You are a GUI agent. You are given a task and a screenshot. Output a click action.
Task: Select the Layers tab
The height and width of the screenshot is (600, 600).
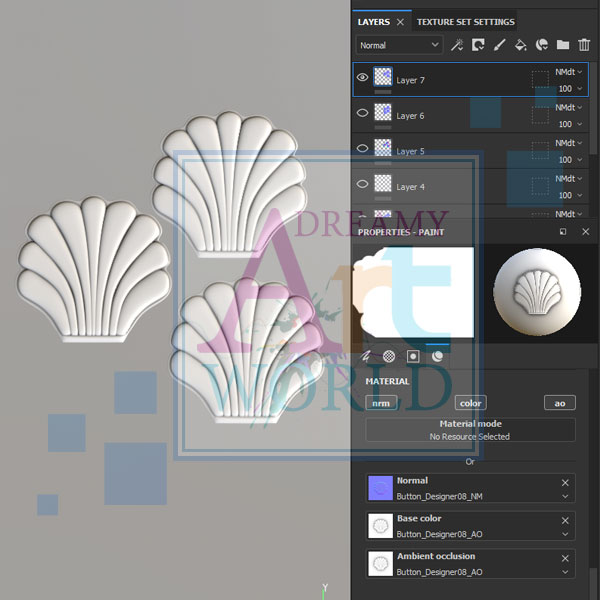pos(373,22)
